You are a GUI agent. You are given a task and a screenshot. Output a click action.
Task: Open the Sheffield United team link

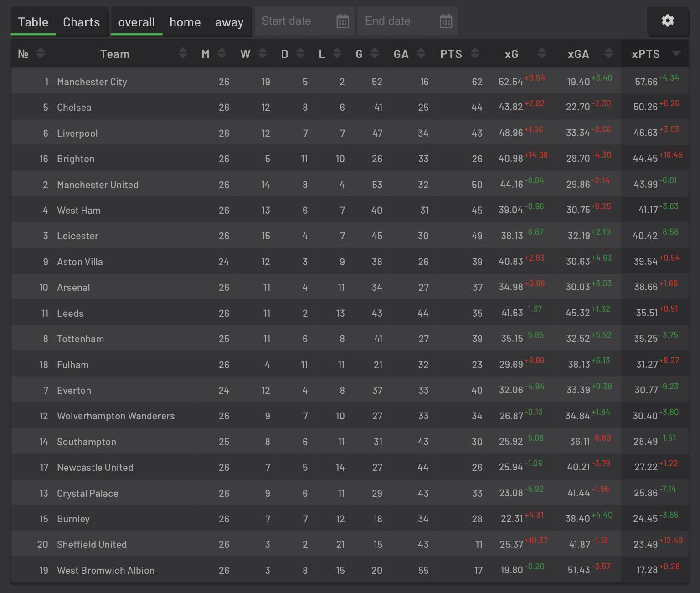92,545
